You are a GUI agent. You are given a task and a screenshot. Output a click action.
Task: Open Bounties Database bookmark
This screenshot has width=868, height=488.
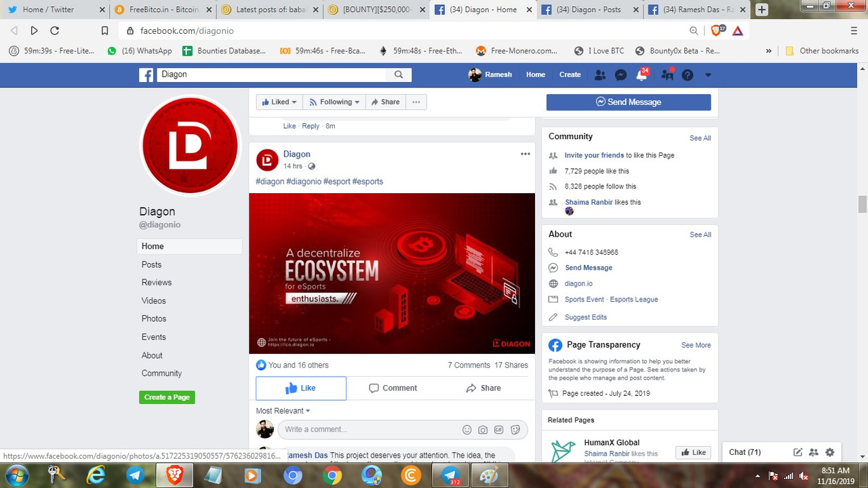click(224, 51)
